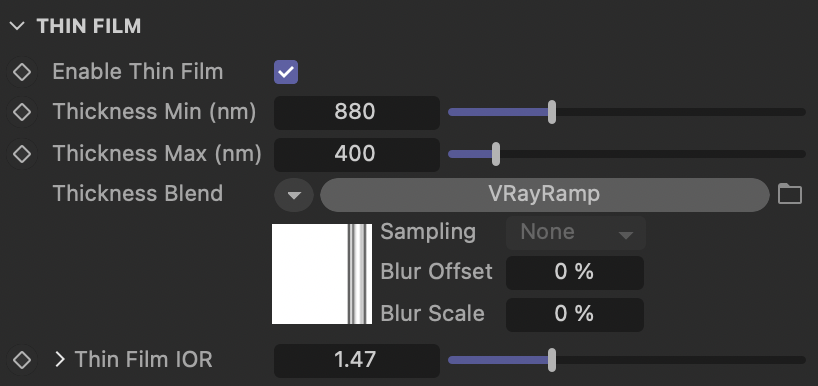Select the Blur Offset percentage field
Image resolution: width=818 pixels, height=386 pixels.
575,272
